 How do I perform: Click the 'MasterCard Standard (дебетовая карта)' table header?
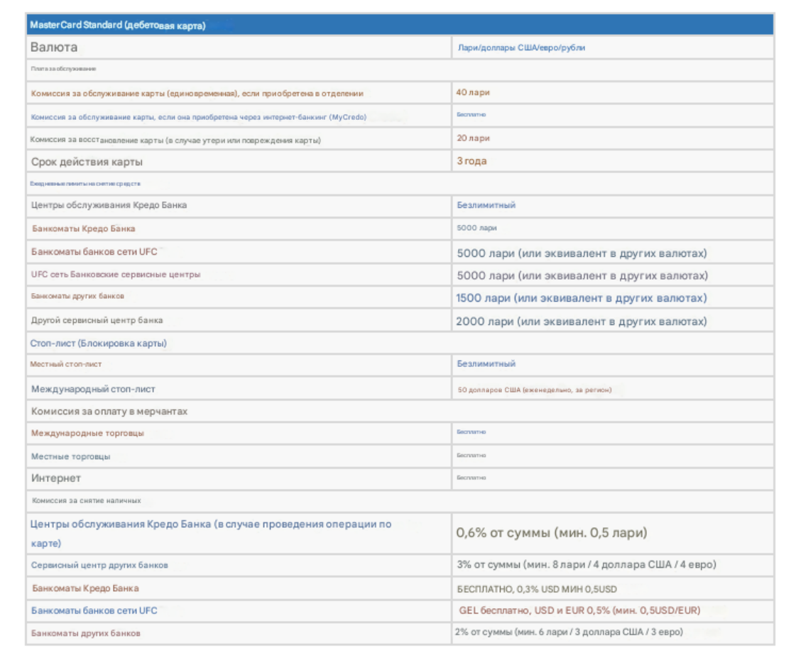pos(118,25)
